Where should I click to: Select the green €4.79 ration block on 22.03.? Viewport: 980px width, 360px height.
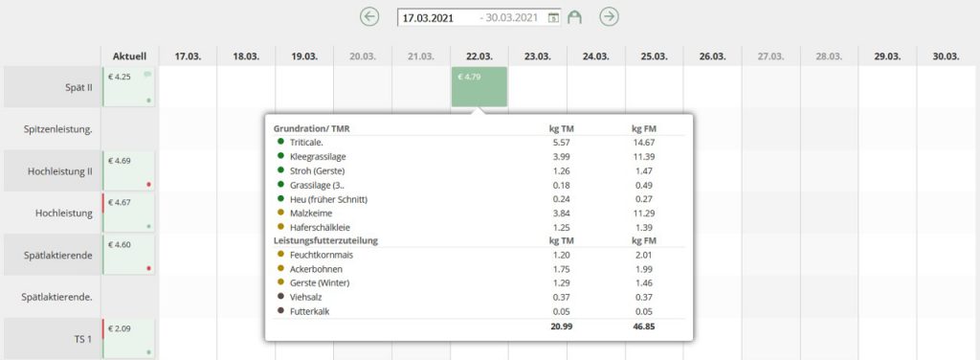pyautogui.click(x=479, y=87)
